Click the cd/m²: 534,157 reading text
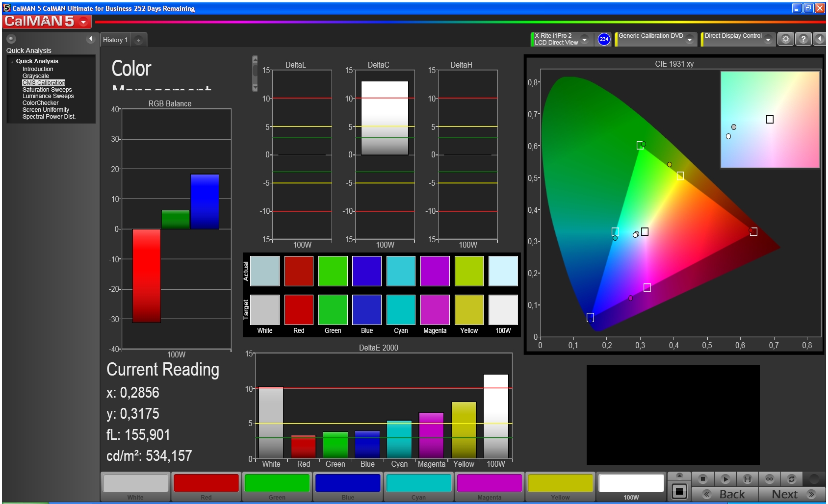 [149, 456]
